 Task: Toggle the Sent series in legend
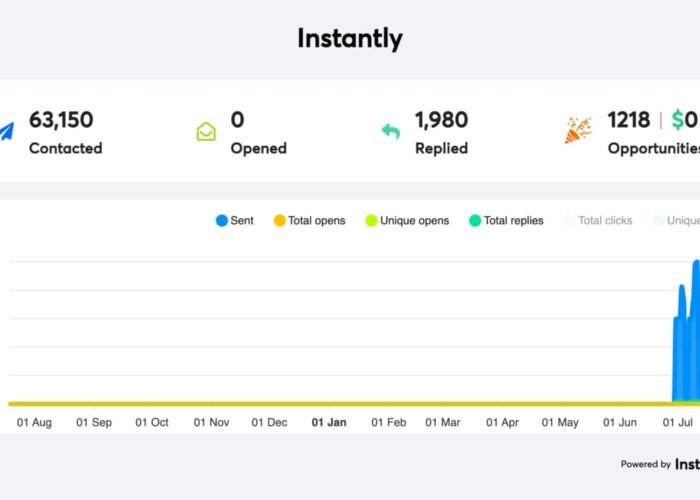[235, 220]
